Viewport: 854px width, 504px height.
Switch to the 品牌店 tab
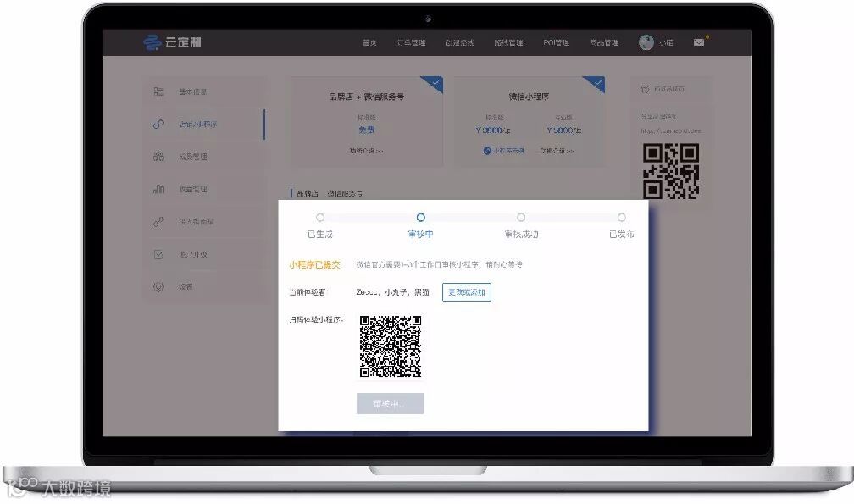point(308,193)
